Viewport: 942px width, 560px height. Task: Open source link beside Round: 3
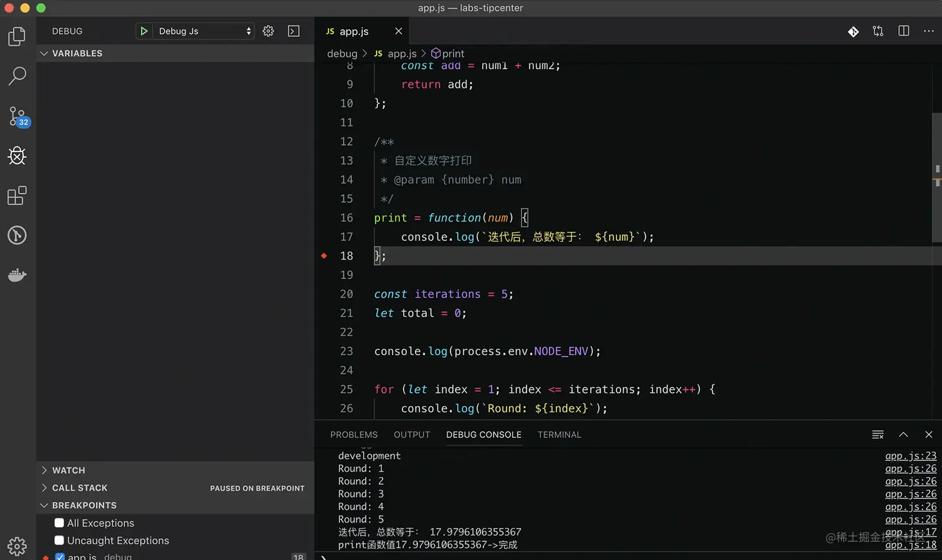pos(910,494)
